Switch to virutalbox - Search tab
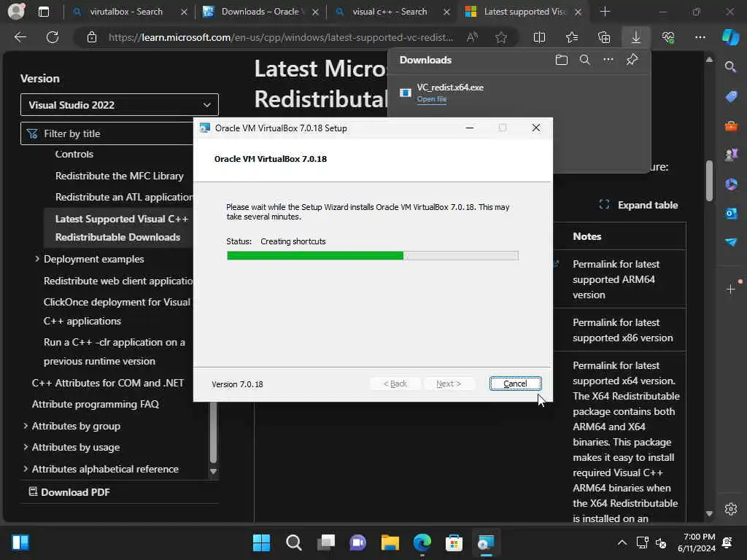The width and height of the screenshot is (747, 560). coord(126,12)
